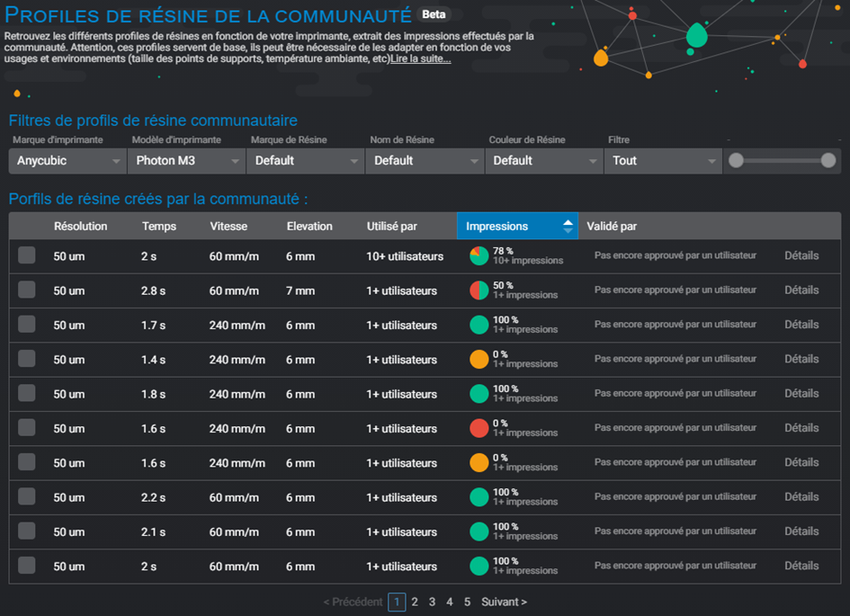Show Détails for the 2.2 s profile

(x=801, y=496)
